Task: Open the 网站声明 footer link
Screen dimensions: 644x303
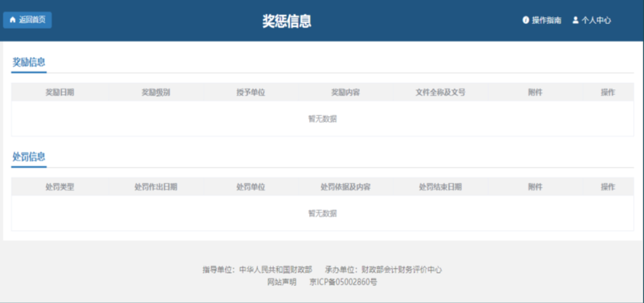Action: (x=281, y=282)
